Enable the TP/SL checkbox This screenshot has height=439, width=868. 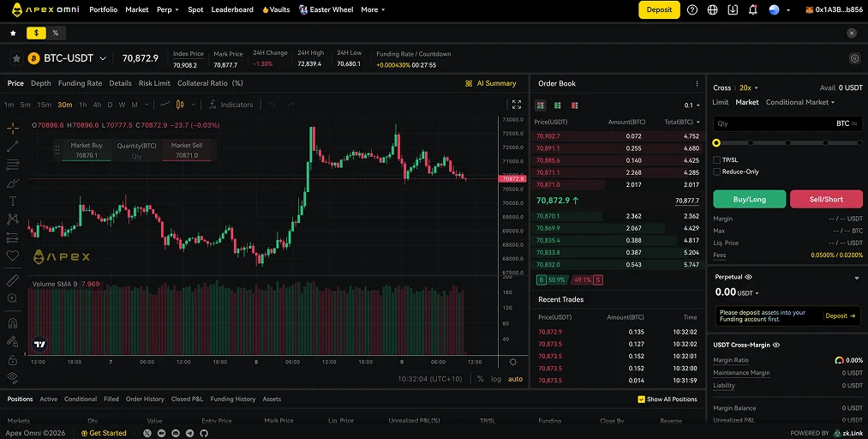(x=717, y=160)
